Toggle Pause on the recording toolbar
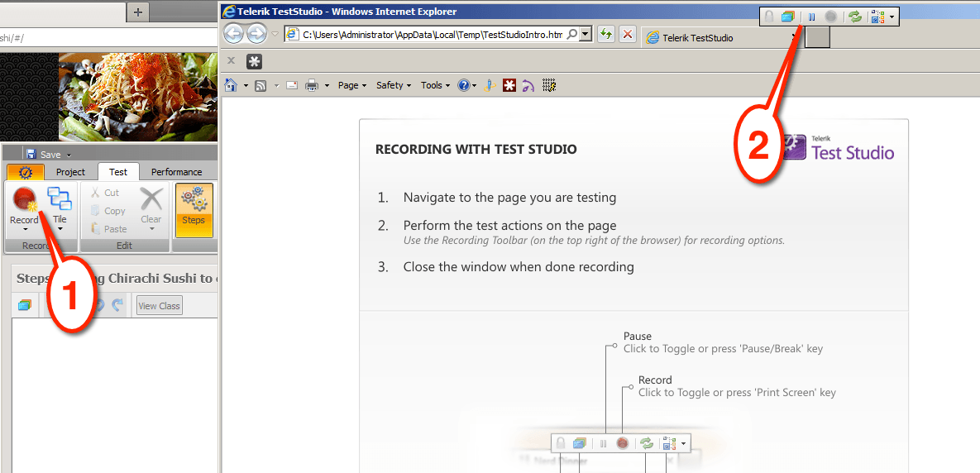Image resolution: width=980 pixels, height=473 pixels. [811, 17]
